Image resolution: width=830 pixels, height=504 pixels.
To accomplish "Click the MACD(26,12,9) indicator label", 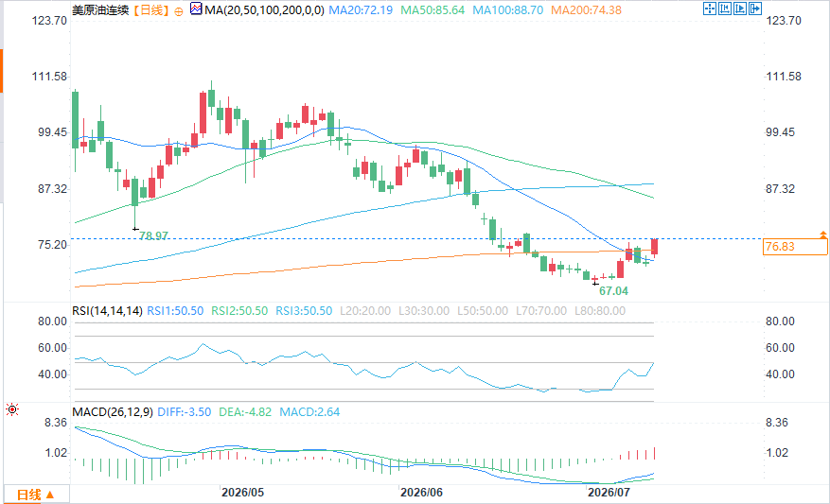I will (113, 412).
